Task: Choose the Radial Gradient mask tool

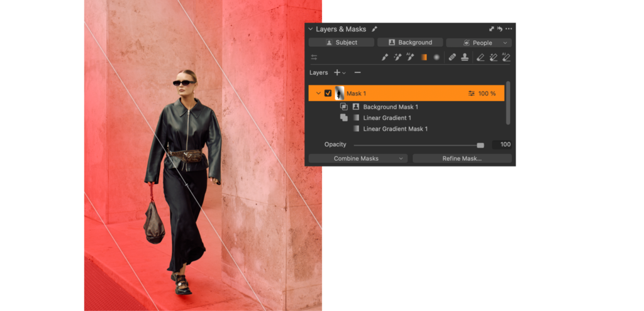Action: pos(436,57)
